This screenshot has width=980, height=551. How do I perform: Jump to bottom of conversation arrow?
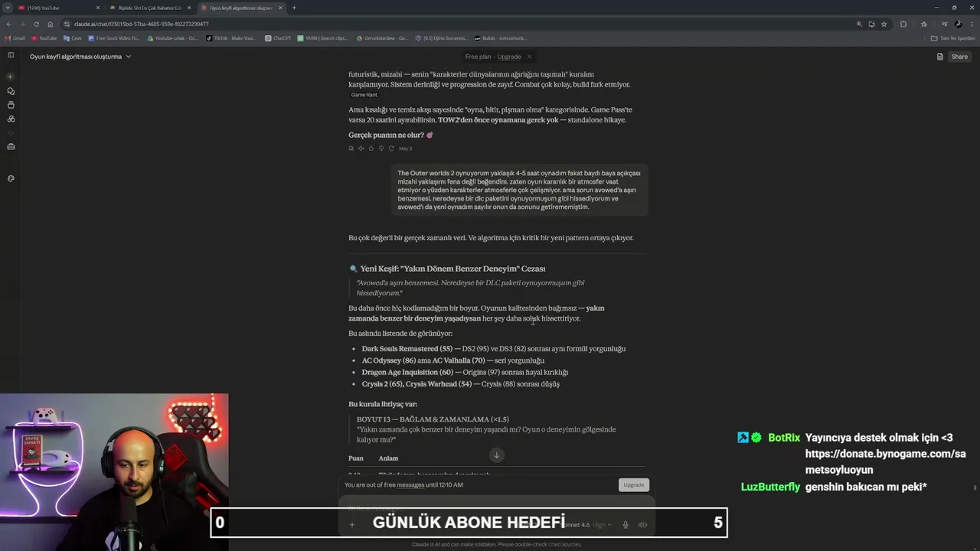point(496,455)
